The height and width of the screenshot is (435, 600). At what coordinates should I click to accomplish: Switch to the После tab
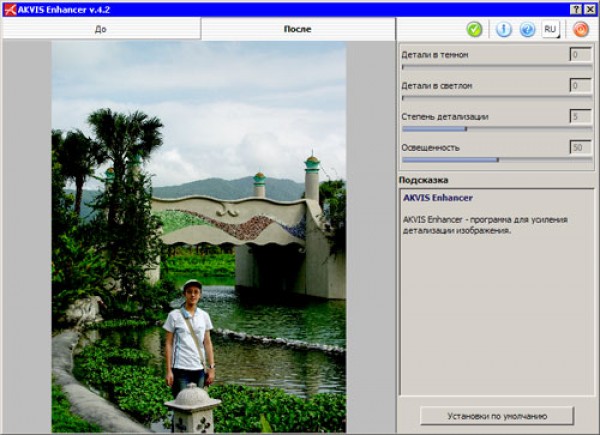click(298, 29)
